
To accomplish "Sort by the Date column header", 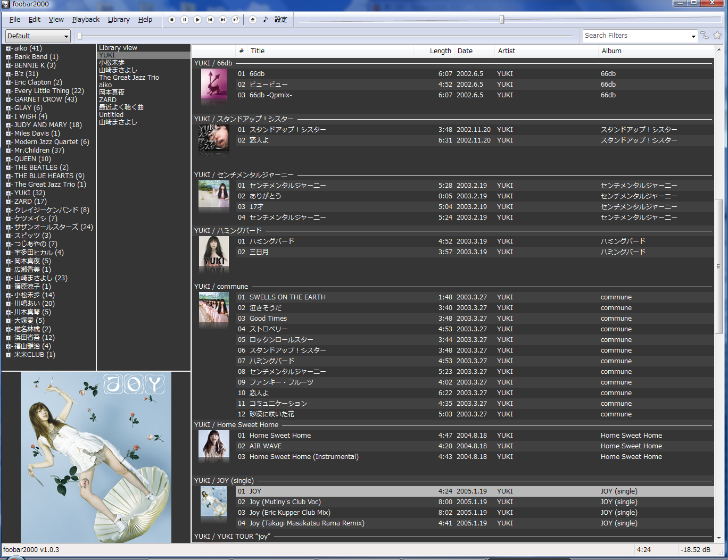I will click(x=474, y=51).
